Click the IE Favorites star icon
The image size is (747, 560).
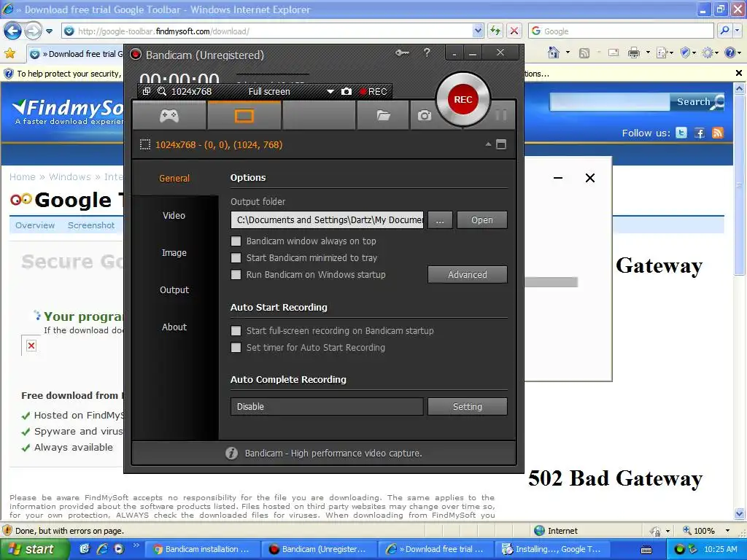(x=10, y=53)
